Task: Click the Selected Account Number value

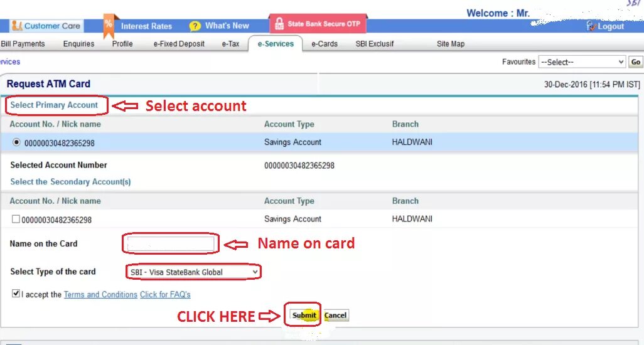Action: point(299,166)
